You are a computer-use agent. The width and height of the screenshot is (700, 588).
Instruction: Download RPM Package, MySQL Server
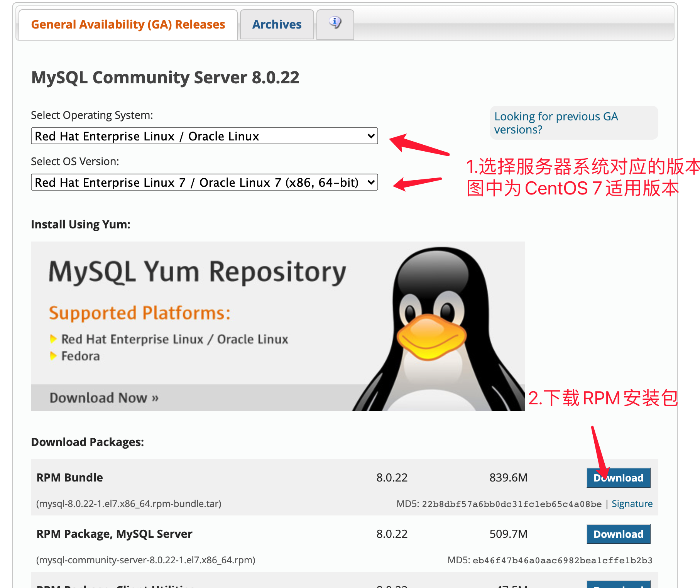point(618,534)
